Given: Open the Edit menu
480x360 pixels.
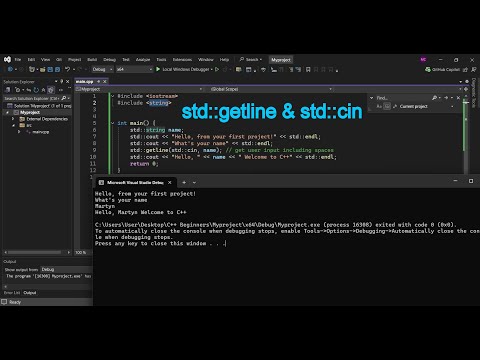Looking at the screenshot, I should coord(31,60).
